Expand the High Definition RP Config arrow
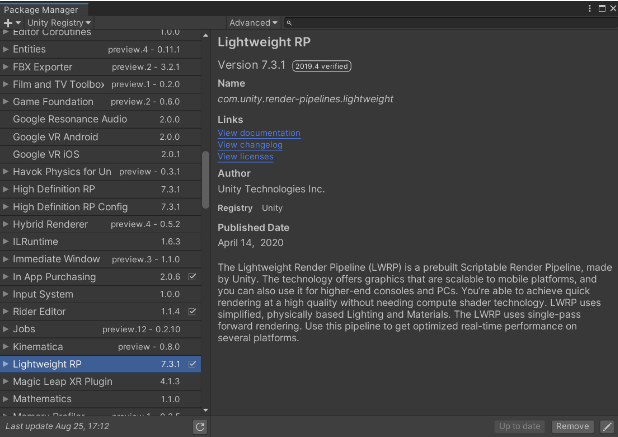The width and height of the screenshot is (618, 437). click(6, 206)
